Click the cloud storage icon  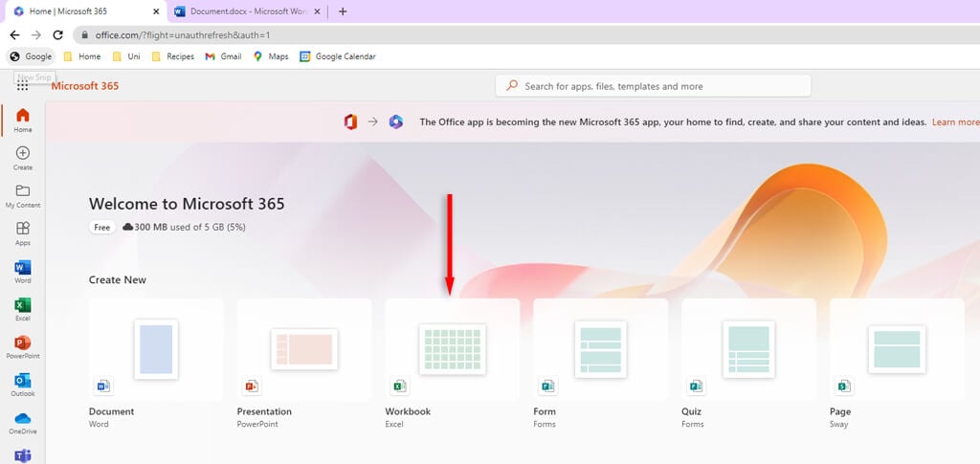128,228
